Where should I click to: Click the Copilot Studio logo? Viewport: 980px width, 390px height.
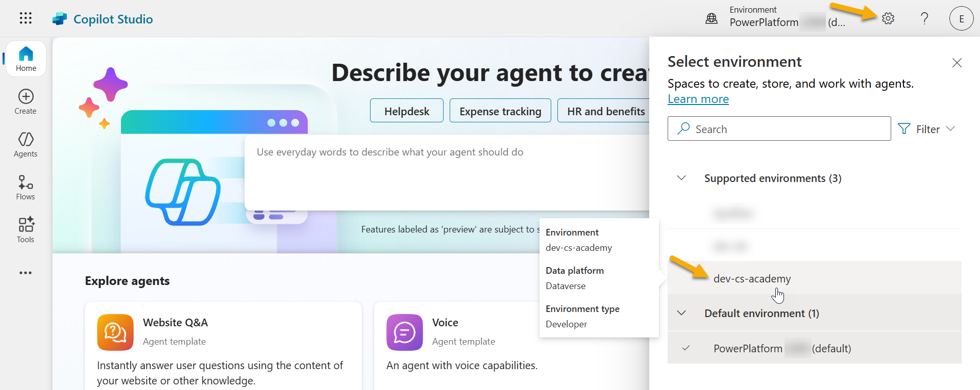click(x=60, y=19)
